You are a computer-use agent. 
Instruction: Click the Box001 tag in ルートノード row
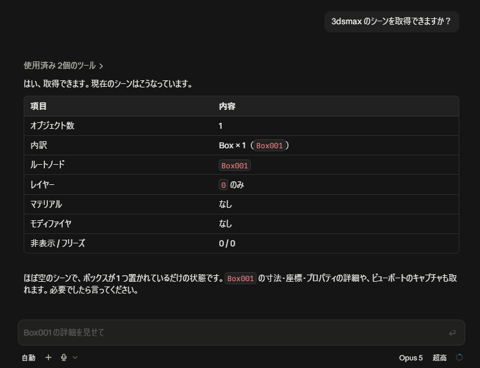click(x=235, y=166)
